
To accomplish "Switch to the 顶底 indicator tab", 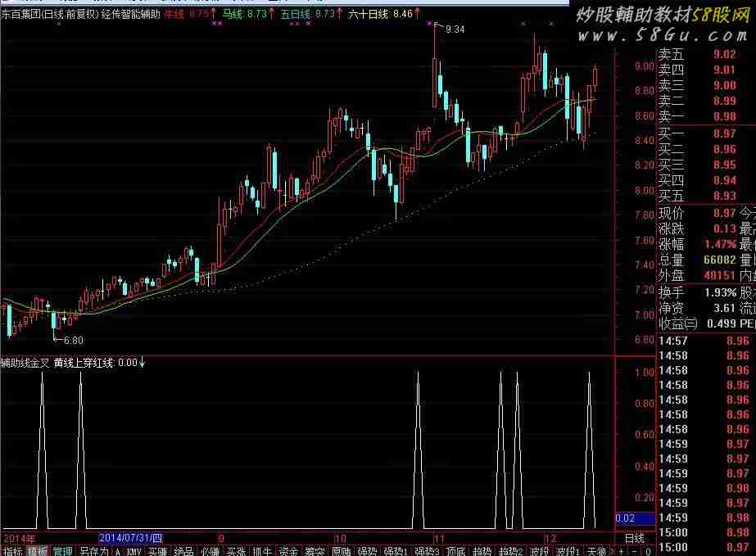I will (455, 551).
